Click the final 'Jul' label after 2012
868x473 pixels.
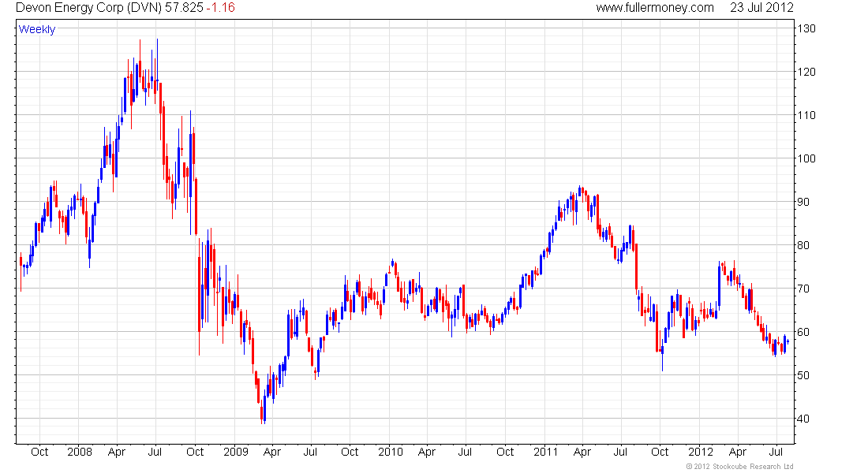coord(776,452)
